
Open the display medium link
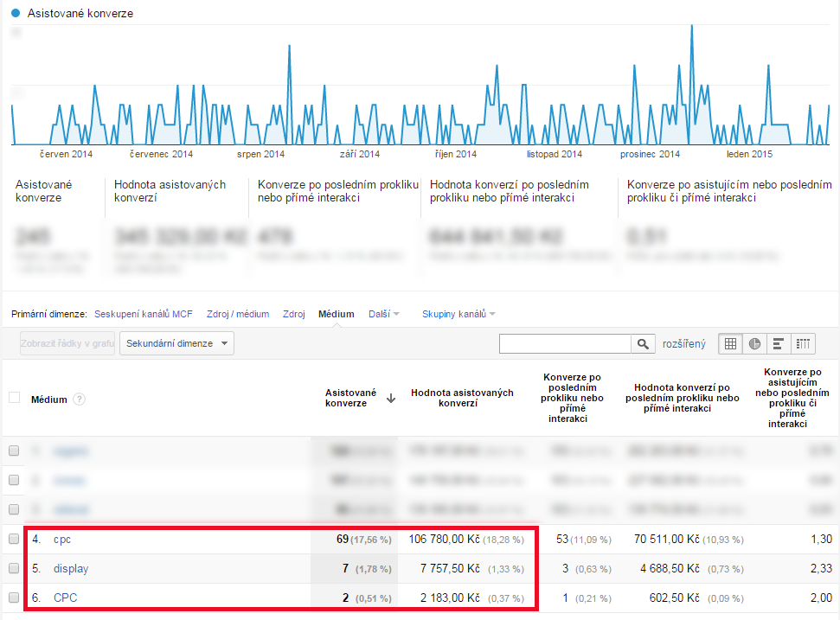pyautogui.click(x=71, y=569)
